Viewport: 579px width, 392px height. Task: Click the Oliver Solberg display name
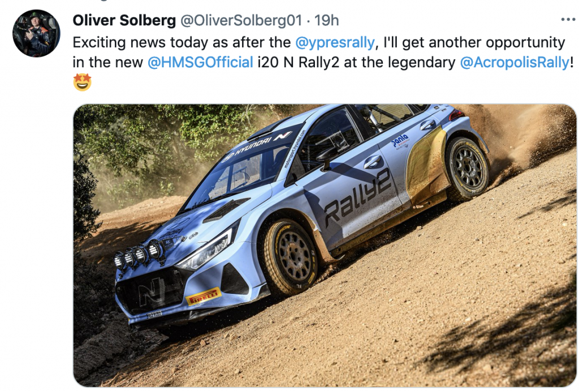coord(124,20)
